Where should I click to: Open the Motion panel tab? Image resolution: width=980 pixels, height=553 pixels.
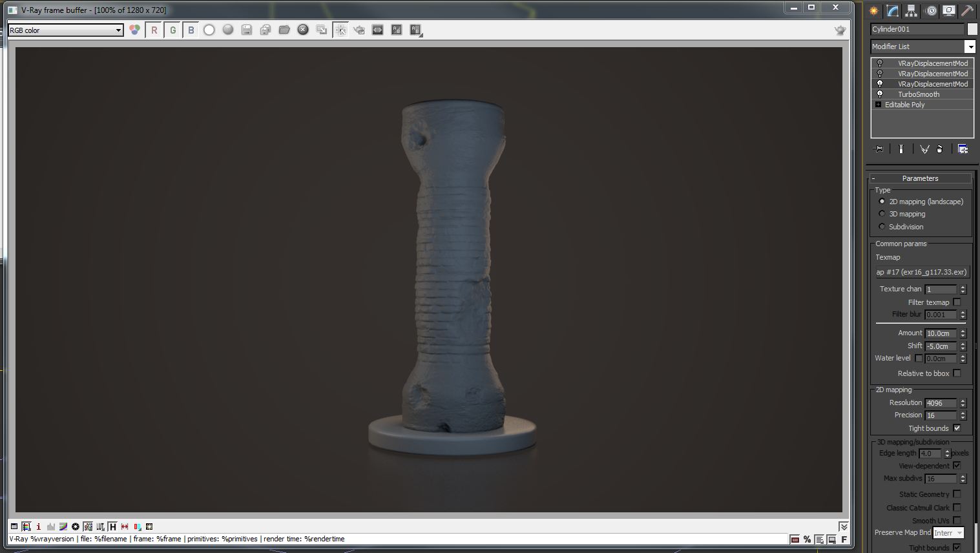(930, 10)
